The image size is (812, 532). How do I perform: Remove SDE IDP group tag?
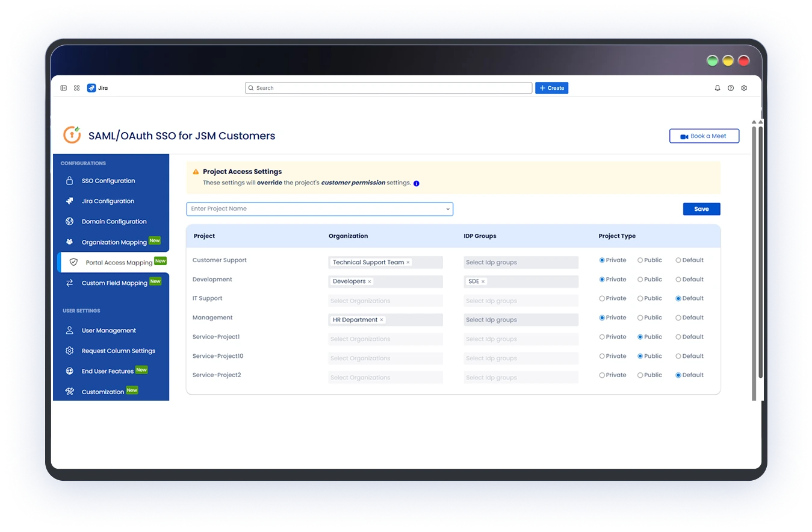coord(483,282)
